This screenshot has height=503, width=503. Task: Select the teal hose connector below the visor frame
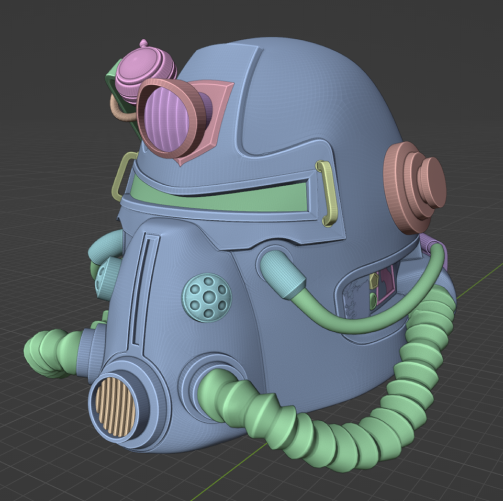pos(282,275)
